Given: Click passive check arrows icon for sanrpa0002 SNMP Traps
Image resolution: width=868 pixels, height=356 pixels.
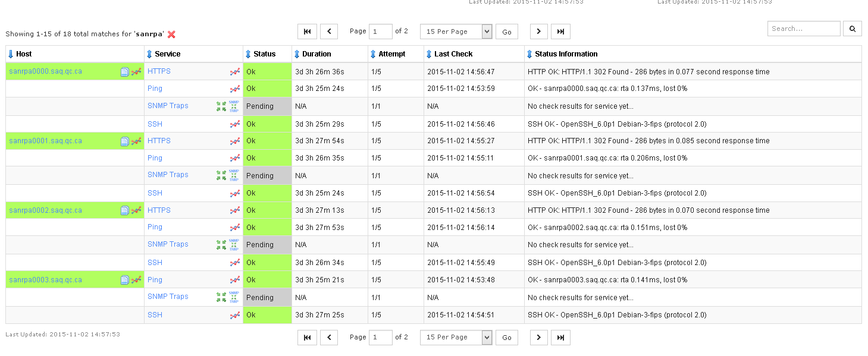Looking at the screenshot, I should point(221,245).
